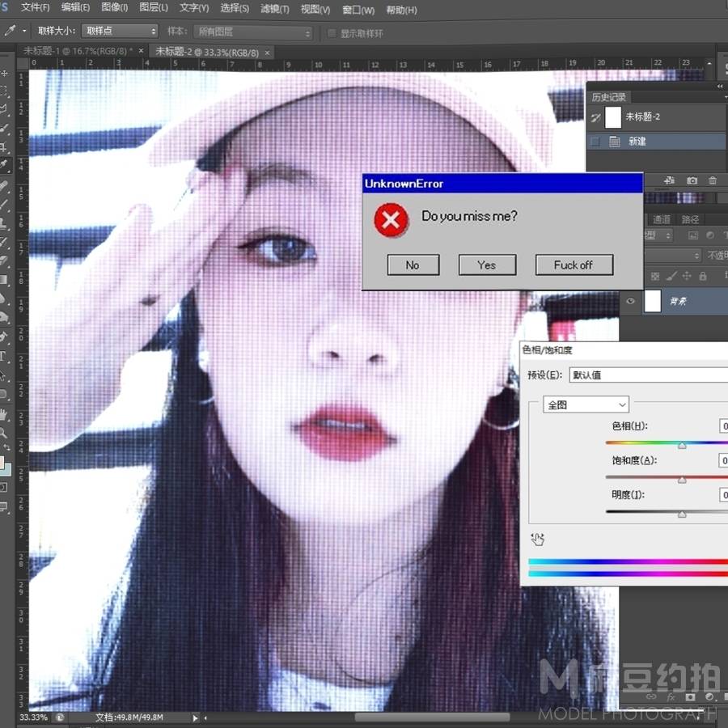This screenshot has height=728, width=728.
Task: Set history brush source on 新建 state
Action: [x=595, y=142]
